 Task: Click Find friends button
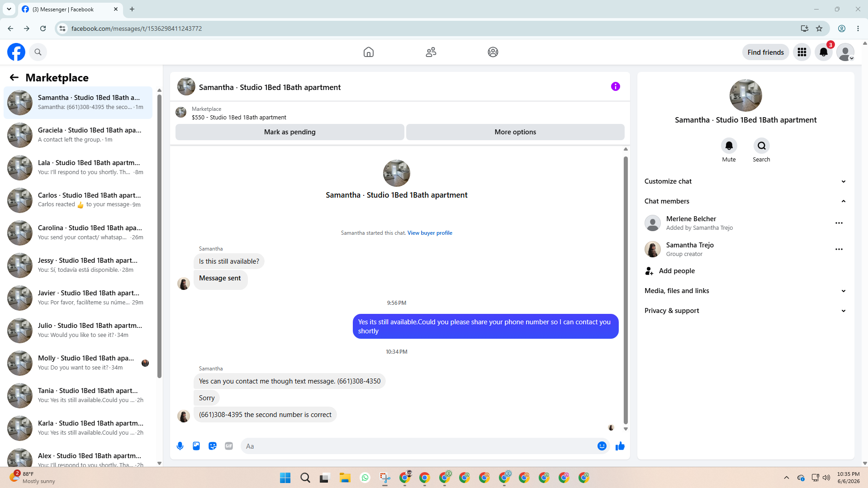click(x=766, y=52)
